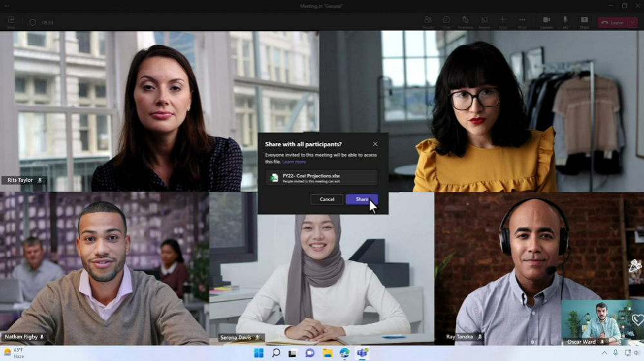Click the shield security icon
Screen dimensions: 644x361
click(32, 23)
